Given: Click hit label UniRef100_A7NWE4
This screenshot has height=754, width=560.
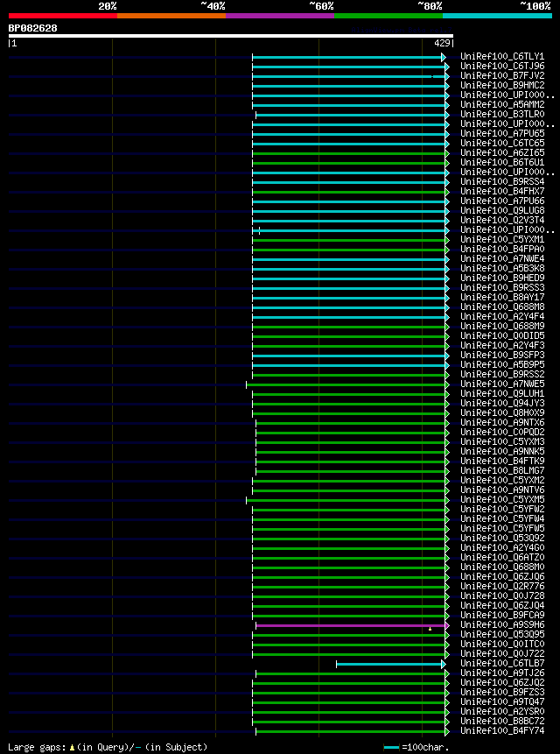Looking at the screenshot, I should (x=502, y=258).
